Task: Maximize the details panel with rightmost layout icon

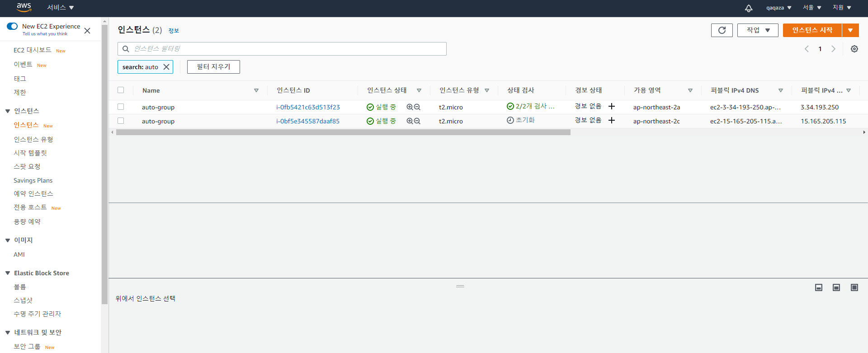Action: click(x=854, y=287)
